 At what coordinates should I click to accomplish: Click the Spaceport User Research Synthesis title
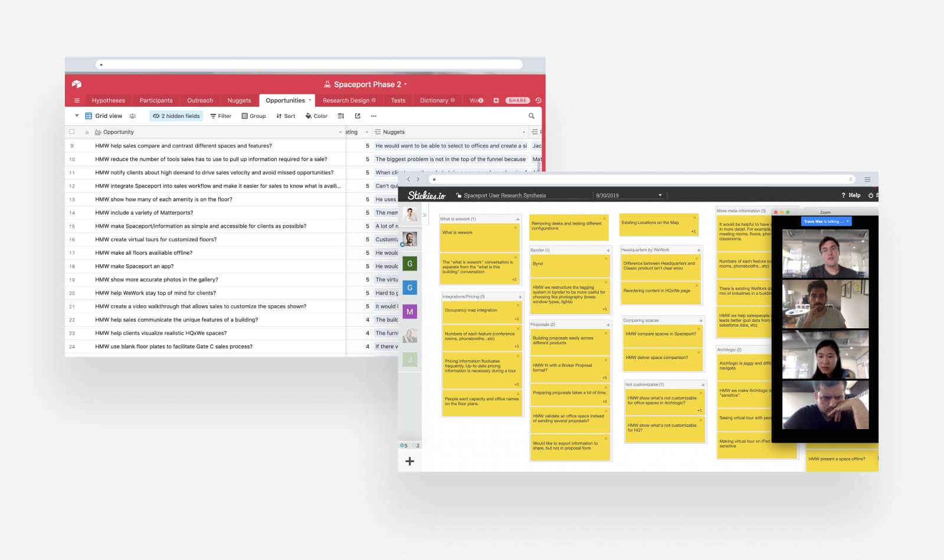pos(504,195)
